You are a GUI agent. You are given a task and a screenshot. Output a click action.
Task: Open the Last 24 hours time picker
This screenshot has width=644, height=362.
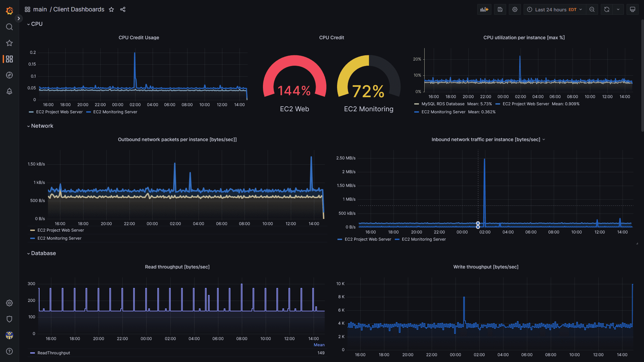point(554,9)
